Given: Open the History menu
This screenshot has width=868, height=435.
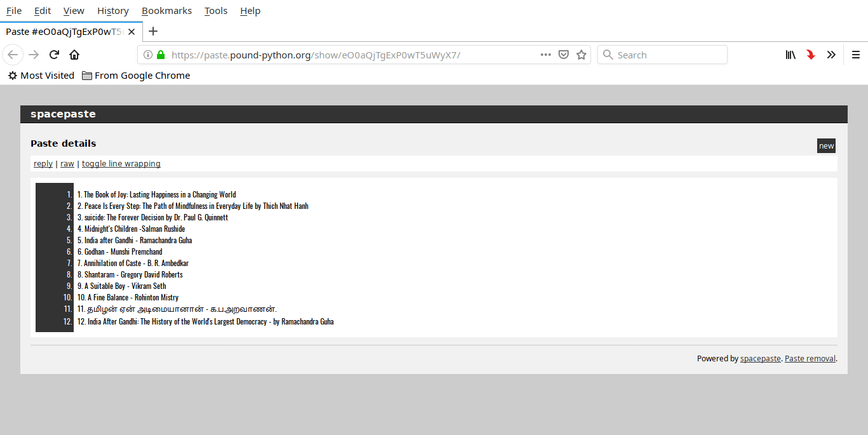Looking at the screenshot, I should (x=113, y=11).
